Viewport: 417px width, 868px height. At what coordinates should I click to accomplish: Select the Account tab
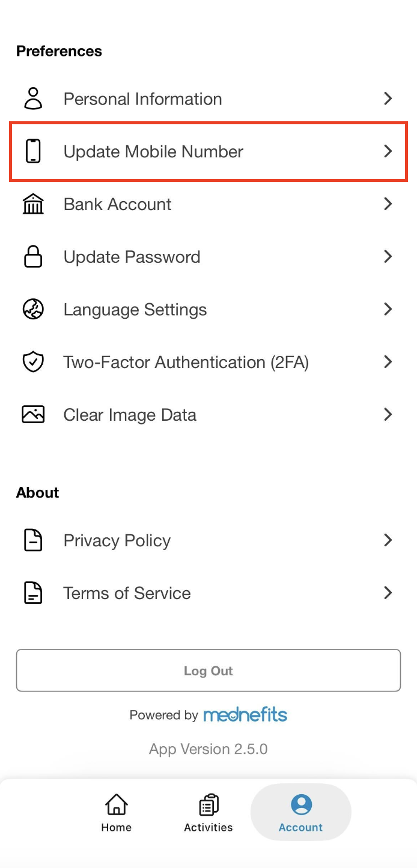pyautogui.click(x=300, y=813)
